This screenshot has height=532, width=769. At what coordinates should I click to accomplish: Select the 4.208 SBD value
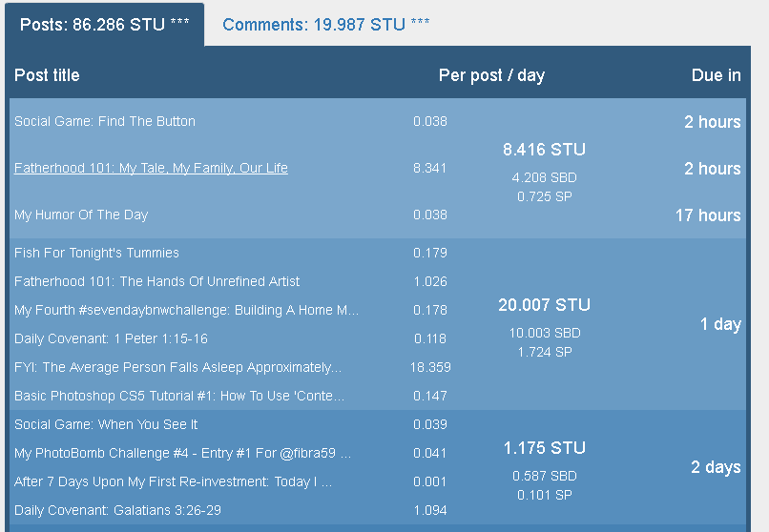[545, 177]
